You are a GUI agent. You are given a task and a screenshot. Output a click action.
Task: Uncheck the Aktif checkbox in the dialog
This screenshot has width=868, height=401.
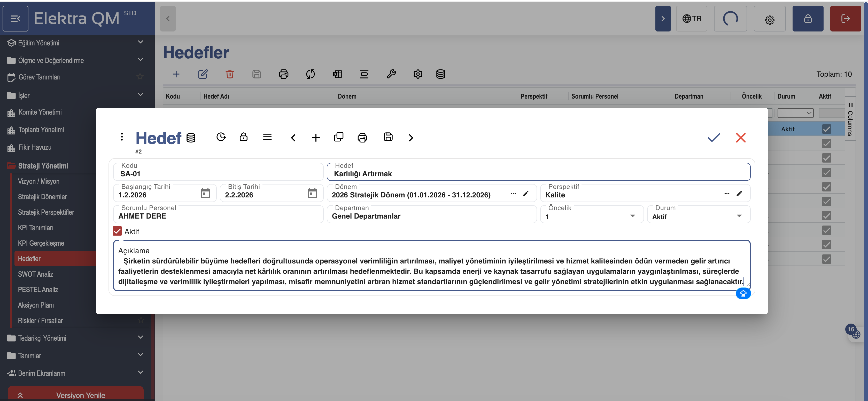coord(117,231)
